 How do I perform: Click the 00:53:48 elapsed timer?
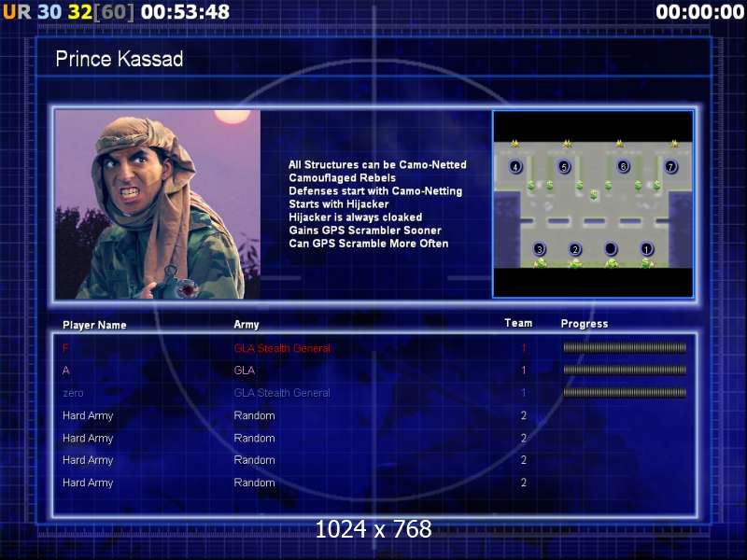tap(185, 12)
